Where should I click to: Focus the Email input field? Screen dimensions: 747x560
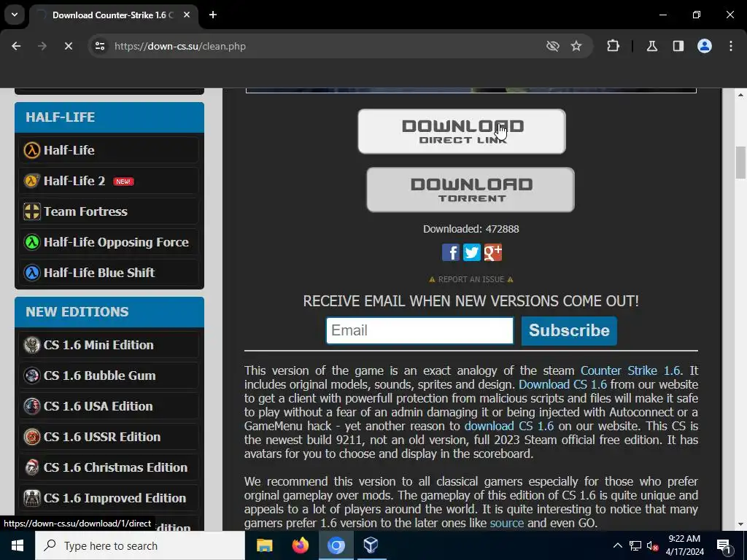pyautogui.click(x=419, y=330)
